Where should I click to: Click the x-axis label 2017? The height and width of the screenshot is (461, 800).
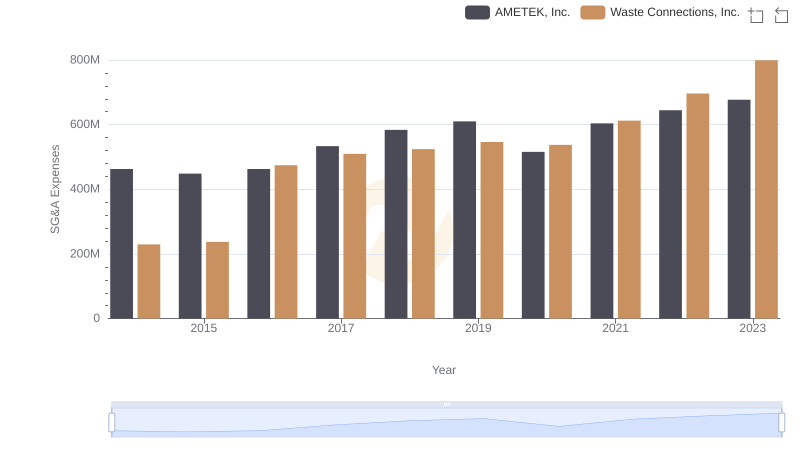point(341,328)
